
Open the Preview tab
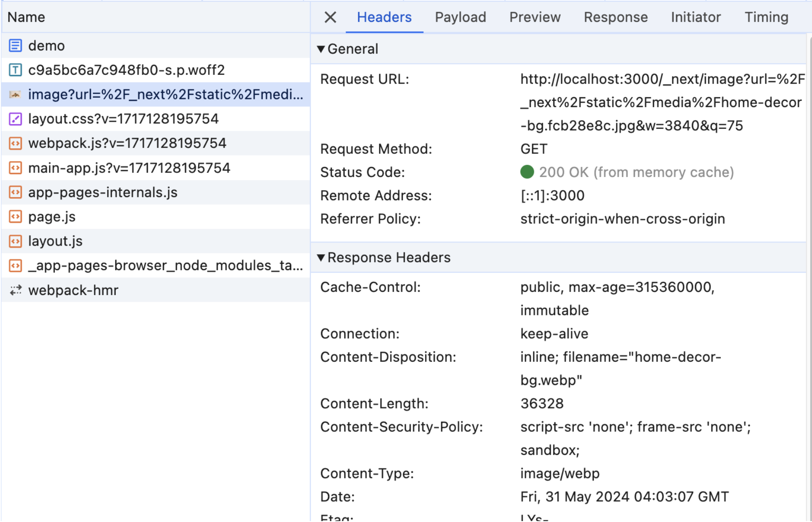point(534,17)
